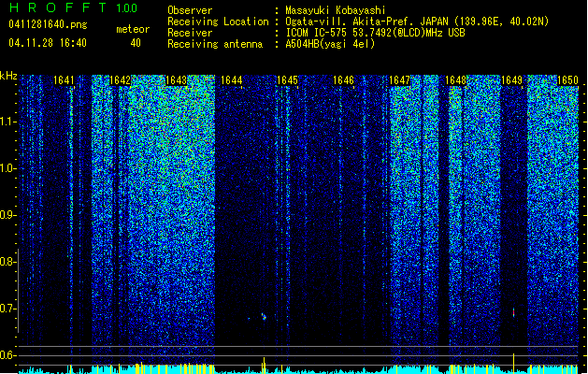Click the Receiving antenna label
Screen dimensions: 588x374
click(215, 44)
